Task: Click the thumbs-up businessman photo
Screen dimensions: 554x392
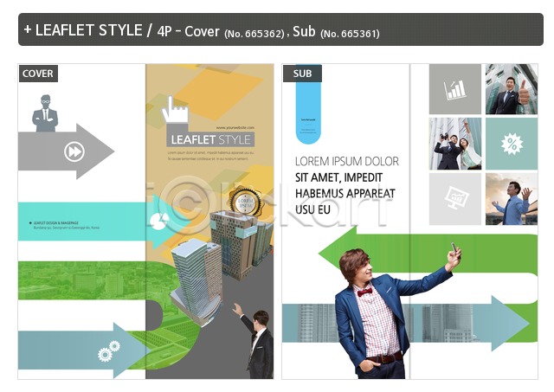Action: 512,89
